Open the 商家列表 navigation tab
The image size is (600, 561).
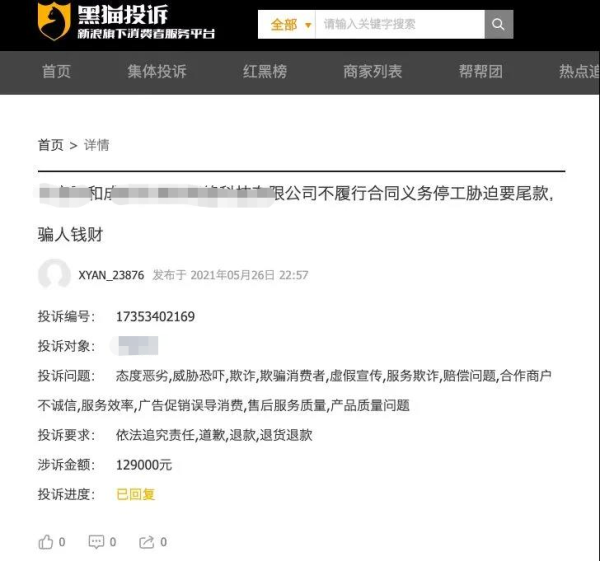pos(373,72)
